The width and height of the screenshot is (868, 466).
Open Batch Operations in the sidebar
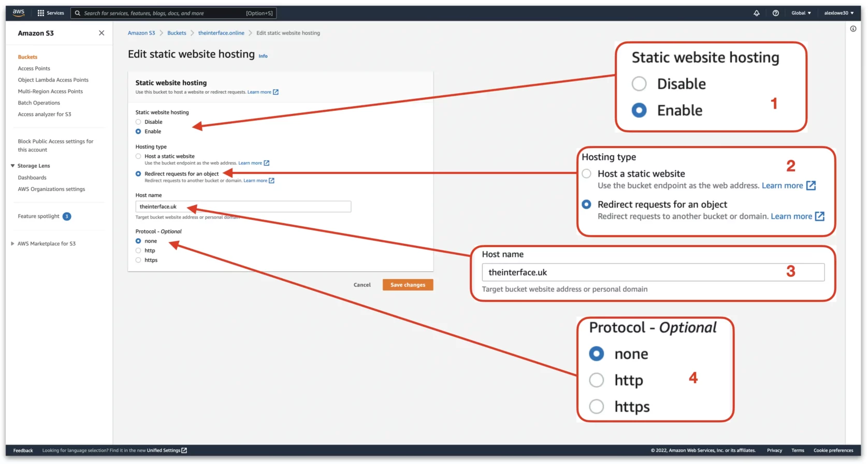39,103
